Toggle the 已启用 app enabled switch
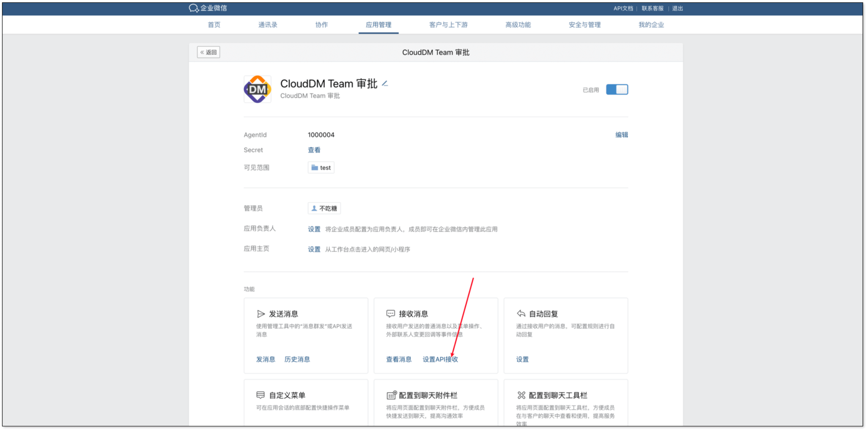The image size is (868, 431). pyautogui.click(x=617, y=90)
